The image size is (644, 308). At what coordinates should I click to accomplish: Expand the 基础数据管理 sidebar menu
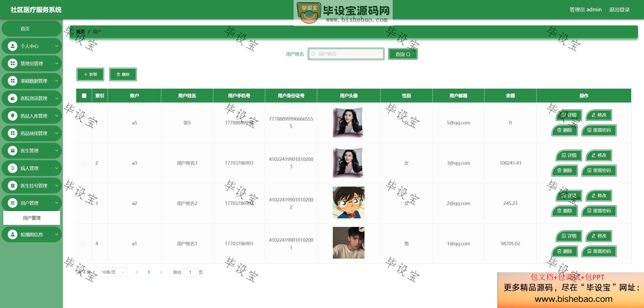pyautogui.click(x=32, y=81)
